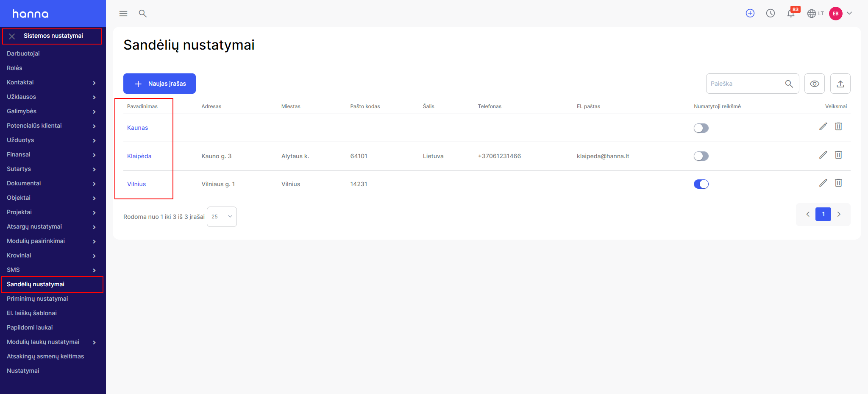Open the Klaipėda warehouse link

[x=139, y=156]
